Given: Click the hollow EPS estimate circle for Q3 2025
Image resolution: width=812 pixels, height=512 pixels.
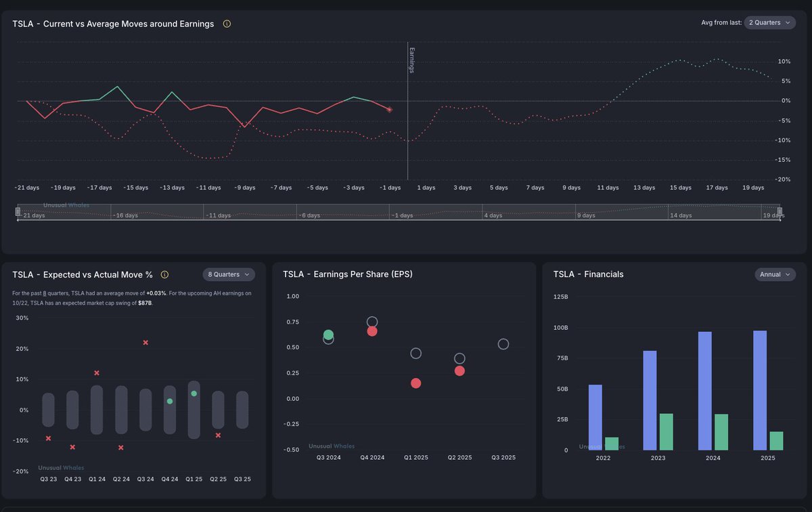Looking at the screenshot, I should point(503,344).
